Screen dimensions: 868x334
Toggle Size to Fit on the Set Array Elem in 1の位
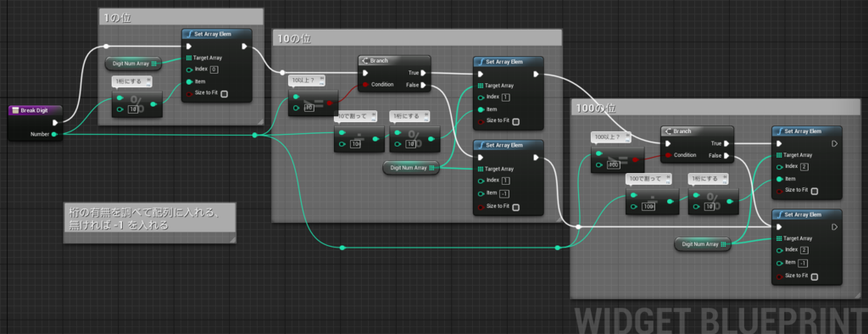click(x=224, y=94)
